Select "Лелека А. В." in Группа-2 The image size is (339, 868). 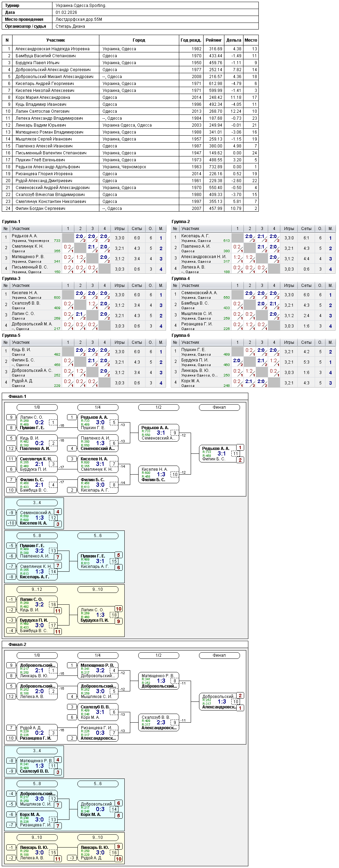[193, 267]
